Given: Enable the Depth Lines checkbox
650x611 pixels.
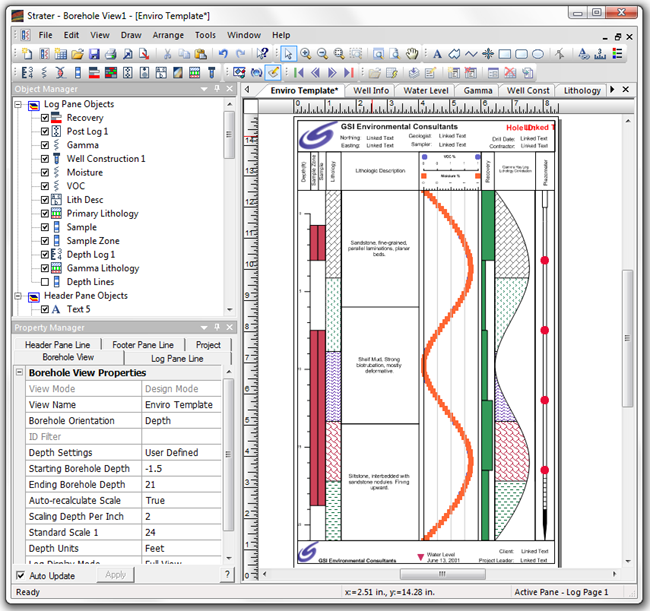Looking at the screenshot, I should [x=45, y=282].
